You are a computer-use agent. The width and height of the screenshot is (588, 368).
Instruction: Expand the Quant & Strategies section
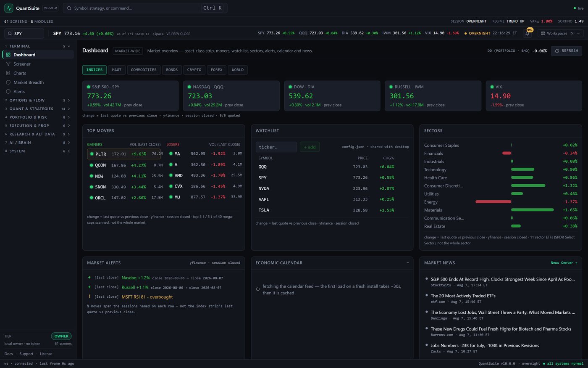point(69,109)
